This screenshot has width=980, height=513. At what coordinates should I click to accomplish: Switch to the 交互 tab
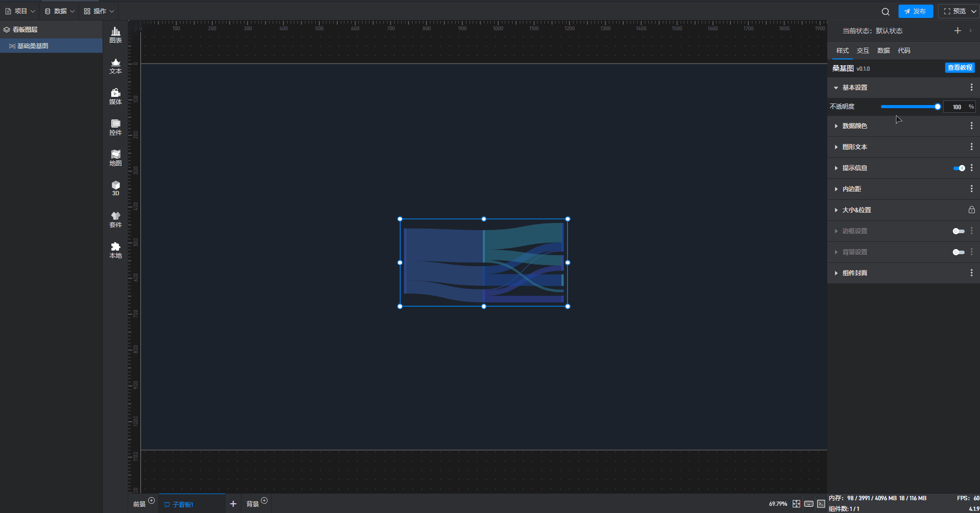[x=863, y=51]
